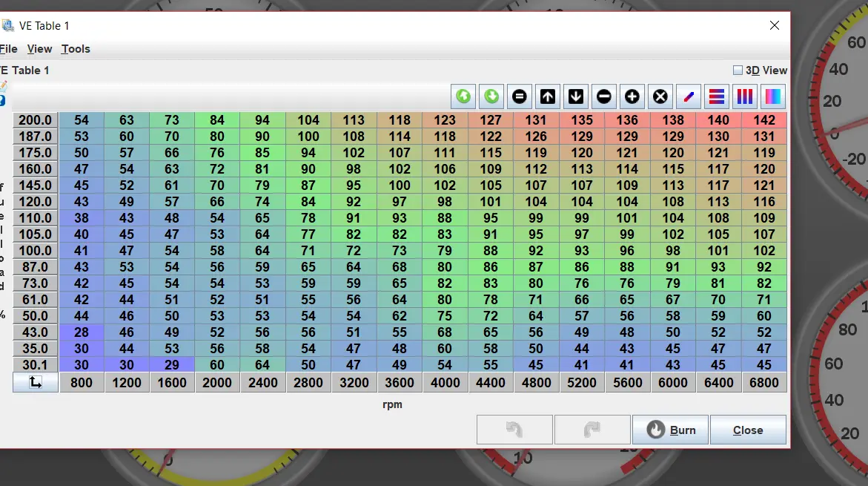The image size is (868, 486).
Task: Select cell 138 in the 200.0 row
Action: click(672, 120)
